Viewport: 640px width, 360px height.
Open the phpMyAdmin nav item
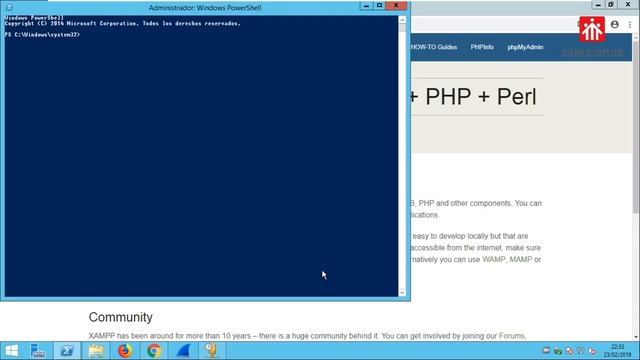tap(525, 47)
